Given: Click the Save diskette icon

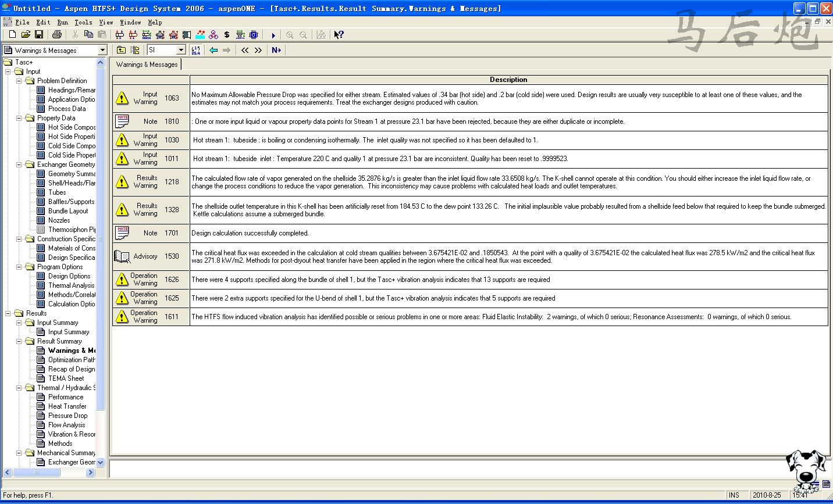Looking at the screenshot, I should (39, 35).
